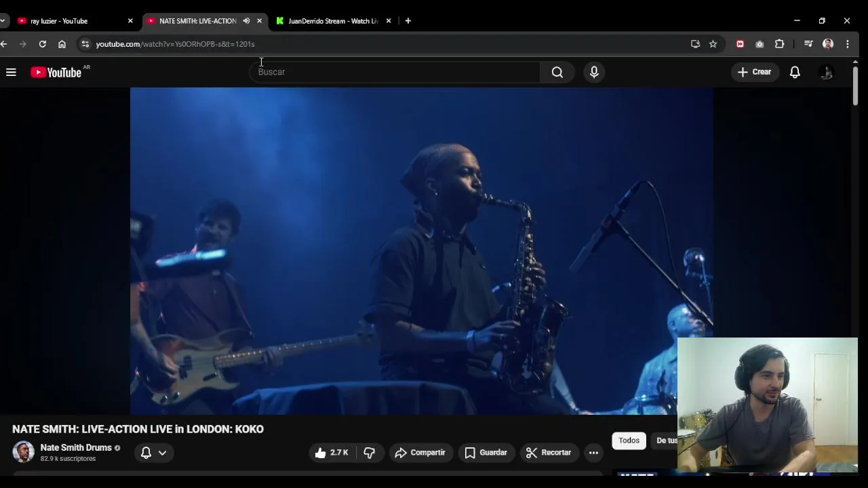
Task: Open the Chrome profile avatar
Action: tap(828, 44)
